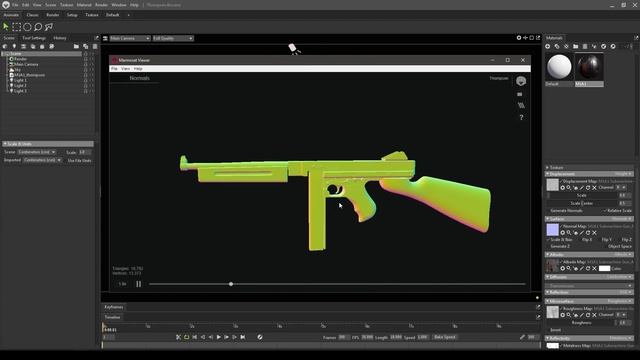
Task: Reload the Albedo Map refresh icon
Action: 588,269
